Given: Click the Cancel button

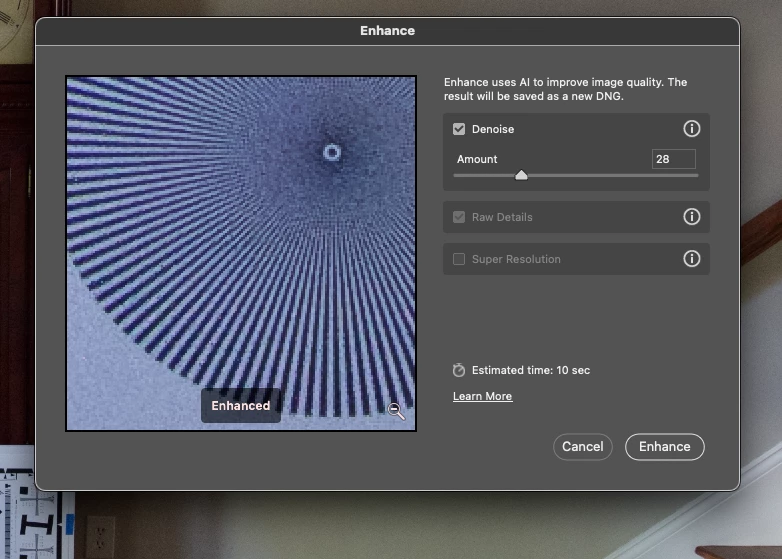Looking at the screenshot, I should [x=583, y=447].
